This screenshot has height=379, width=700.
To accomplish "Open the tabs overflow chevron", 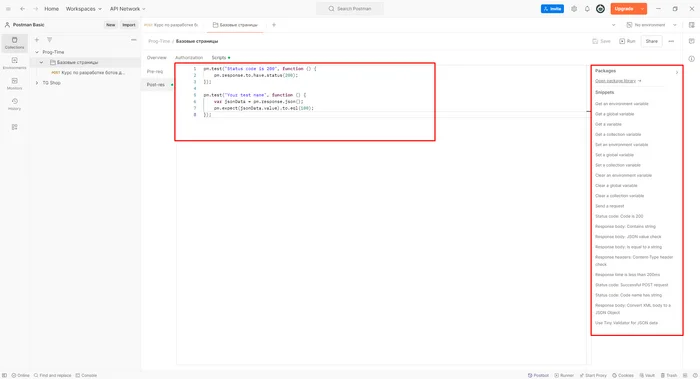I will (613, 25).
